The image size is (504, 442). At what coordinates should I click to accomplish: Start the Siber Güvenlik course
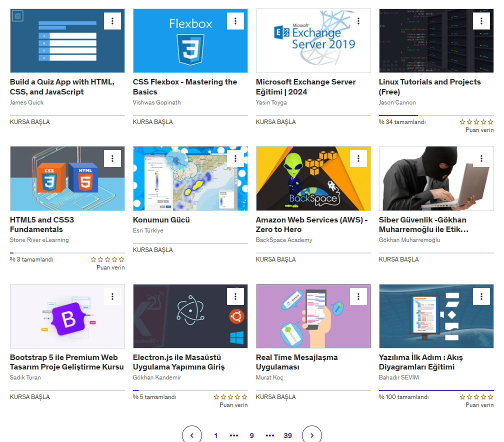point(398,259)
